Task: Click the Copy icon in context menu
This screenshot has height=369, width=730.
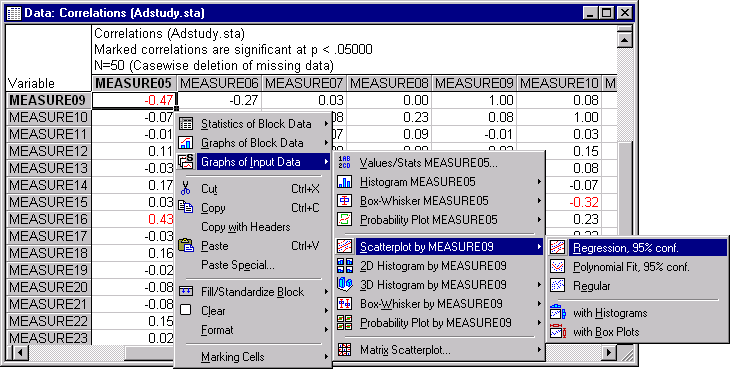Action: point(186,208)
